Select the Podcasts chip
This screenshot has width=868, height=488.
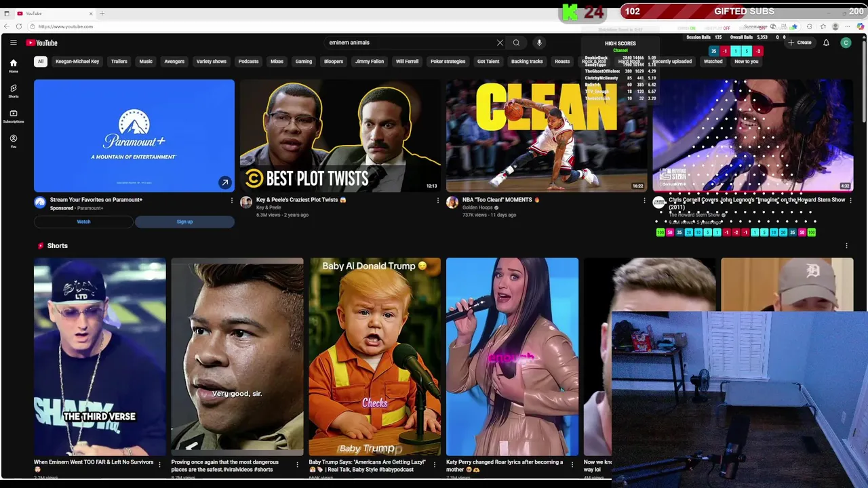[x=248, y=62]
